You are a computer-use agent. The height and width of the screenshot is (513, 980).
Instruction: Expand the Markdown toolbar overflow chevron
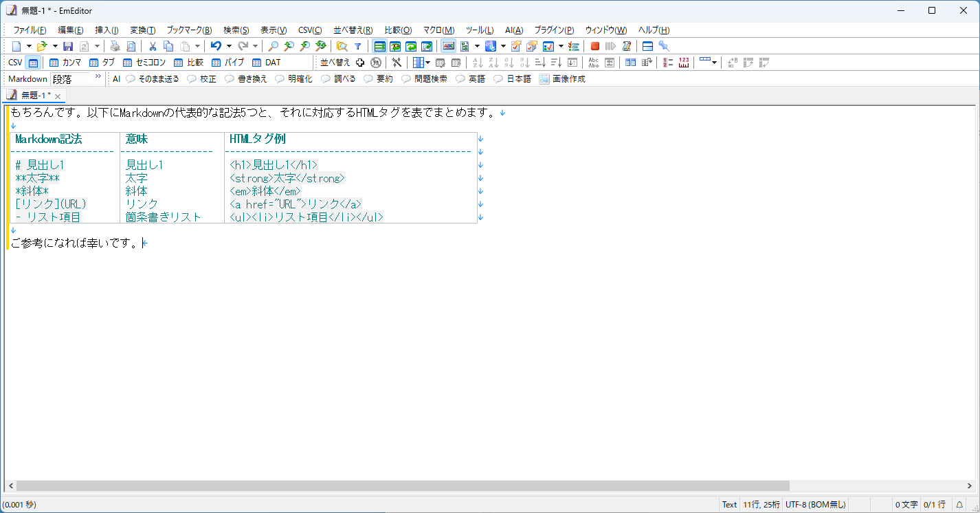point(98,76)
